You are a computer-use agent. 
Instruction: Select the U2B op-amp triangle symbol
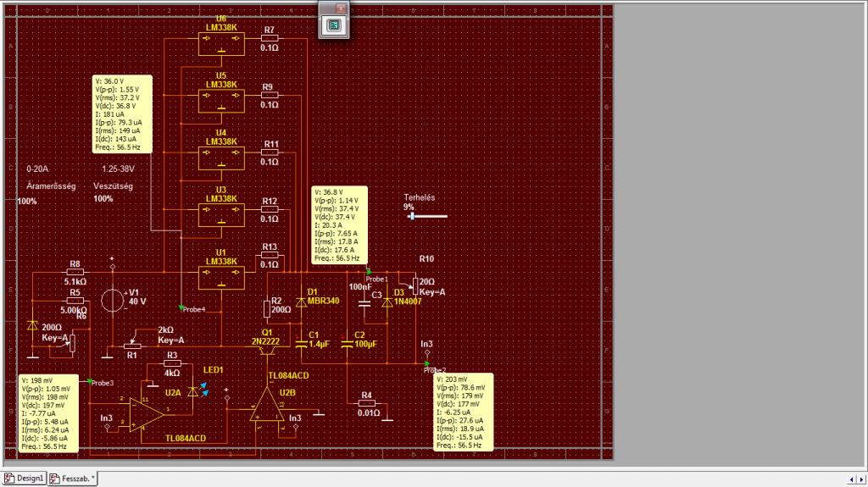(267, 405)
